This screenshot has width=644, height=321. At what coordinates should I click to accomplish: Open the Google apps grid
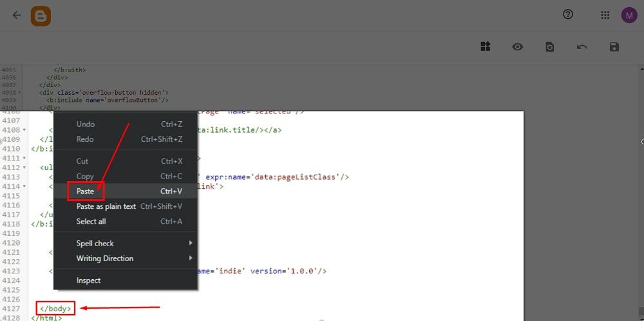(605, 15)
